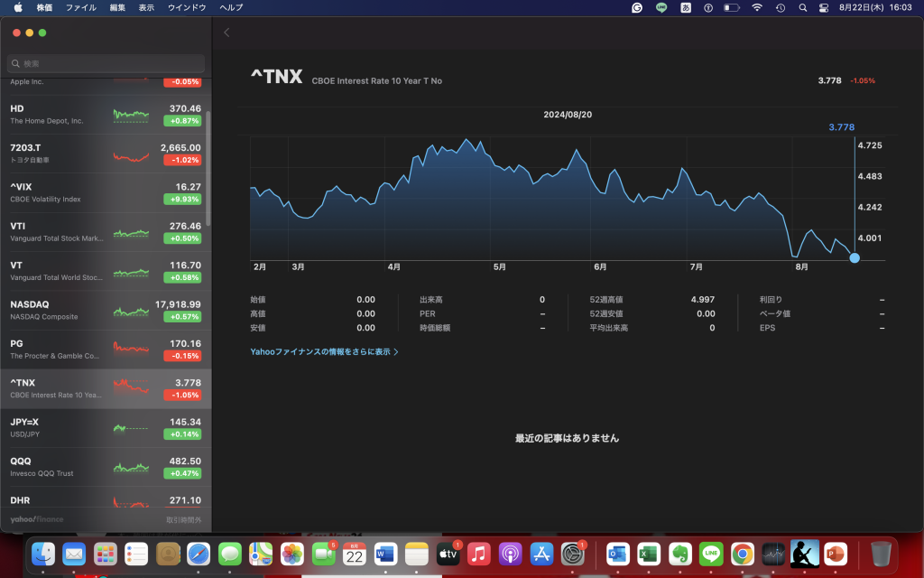The width and height of the screenshot is (924, 578).
Task: Toggle the ^VIX +9.93% change badge
Action: click(182, 199)
